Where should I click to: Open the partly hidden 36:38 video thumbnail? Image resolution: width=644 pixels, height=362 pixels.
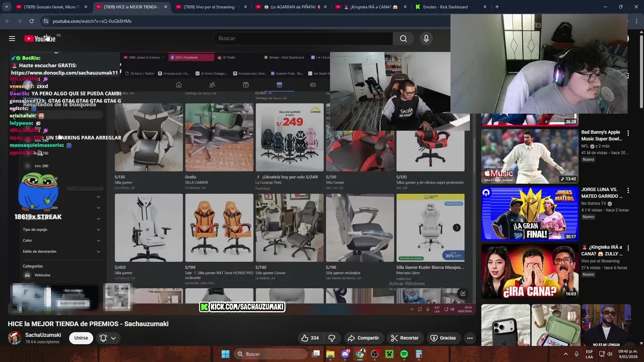tap(530, 120)
